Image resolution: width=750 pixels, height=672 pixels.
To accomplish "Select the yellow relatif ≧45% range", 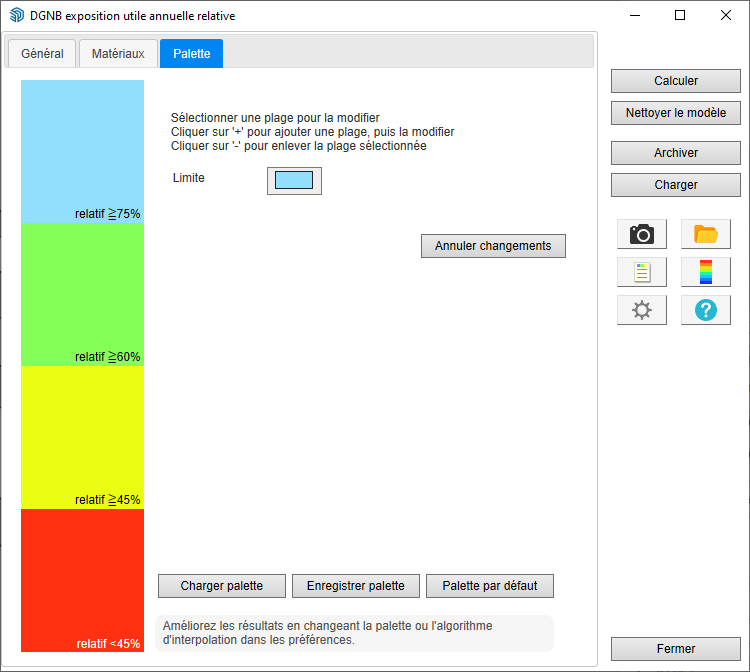I will (x=82, y=437).
